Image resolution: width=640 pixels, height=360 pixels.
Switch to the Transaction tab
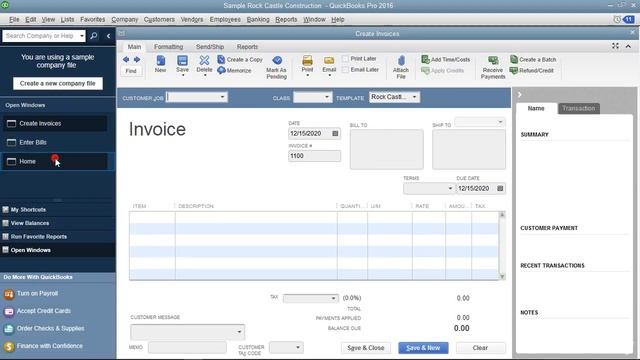[x=578, y=109]
